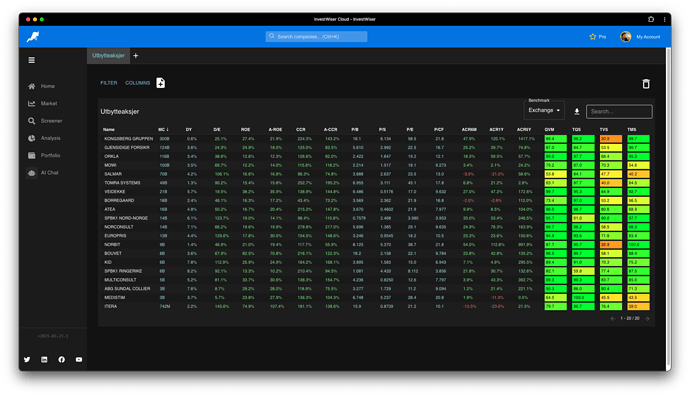Sort by the Name column header
The height and width of the screenshot is (396, 690).
coord(109,129)
